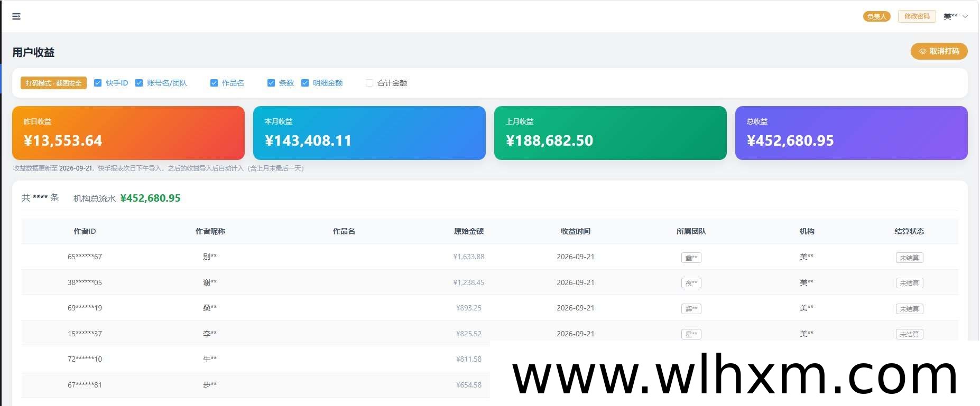The image size is (980, 406).
Task: Click the 打码模式·截图安全 tag
Action: (x=53, y=83)
